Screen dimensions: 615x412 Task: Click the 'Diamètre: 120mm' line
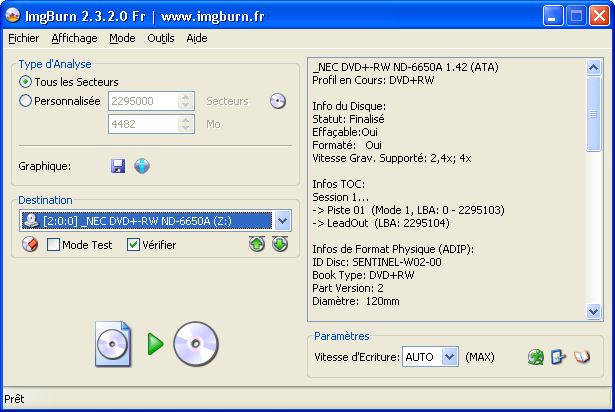pos(356,301)
